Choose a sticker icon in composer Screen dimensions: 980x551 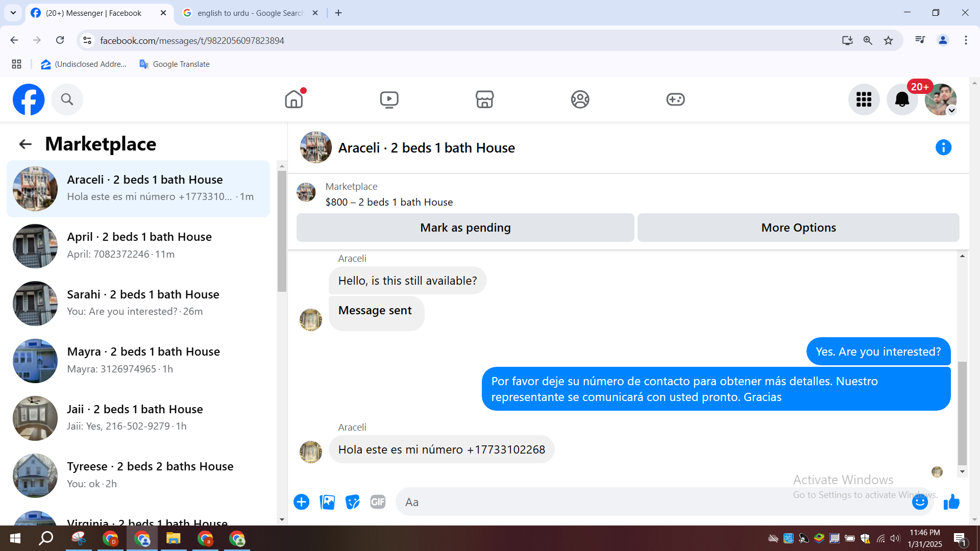click(x=353, y=502)
